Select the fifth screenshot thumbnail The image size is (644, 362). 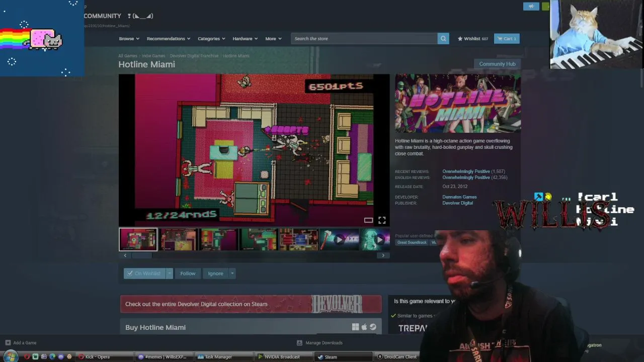(299, 240)
